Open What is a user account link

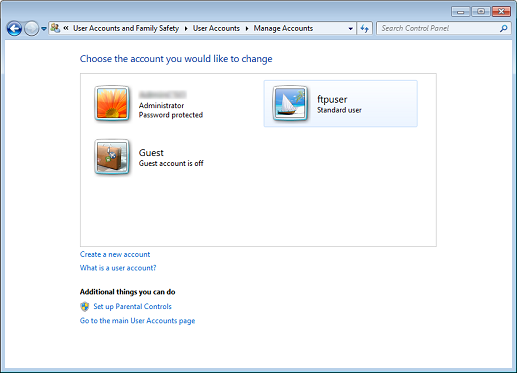pos(118,268)
